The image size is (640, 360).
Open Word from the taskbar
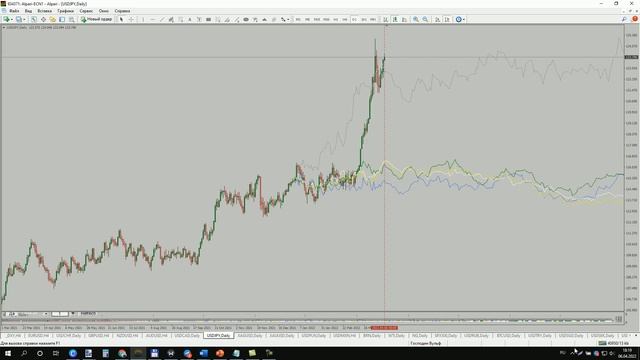(204, 353)
